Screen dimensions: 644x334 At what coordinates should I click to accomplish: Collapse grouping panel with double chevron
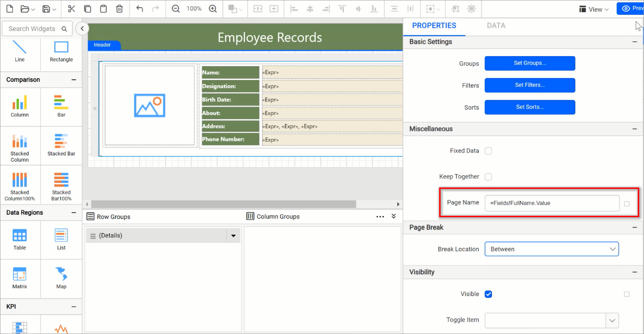[x=394, y=216]
